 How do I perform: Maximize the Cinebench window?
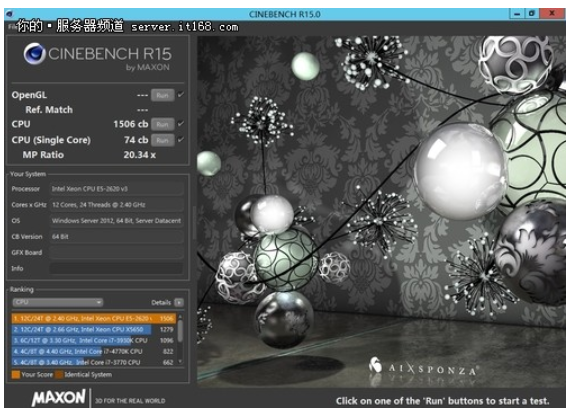pyautogui.click(x=532, y=14)
